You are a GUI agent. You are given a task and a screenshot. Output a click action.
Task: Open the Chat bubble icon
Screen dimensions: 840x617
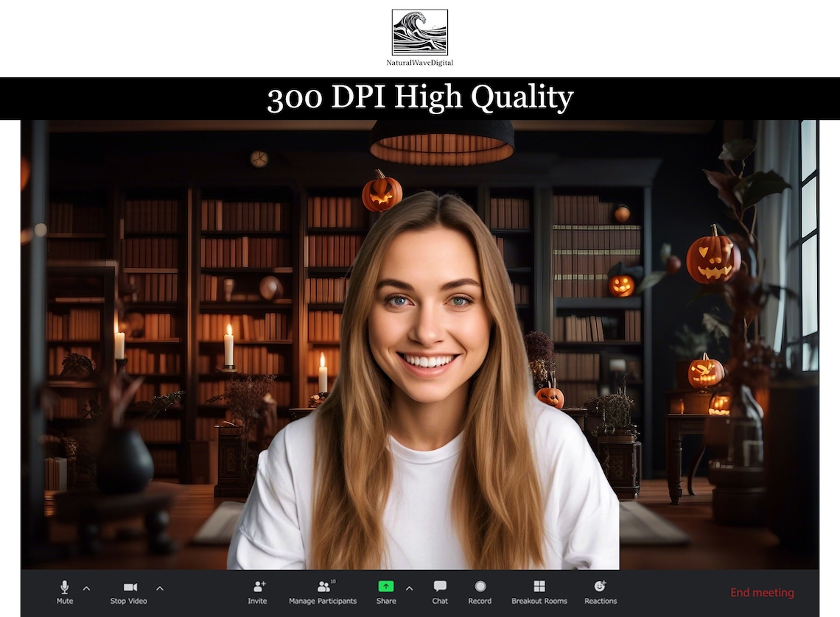(x=440, y=587)
